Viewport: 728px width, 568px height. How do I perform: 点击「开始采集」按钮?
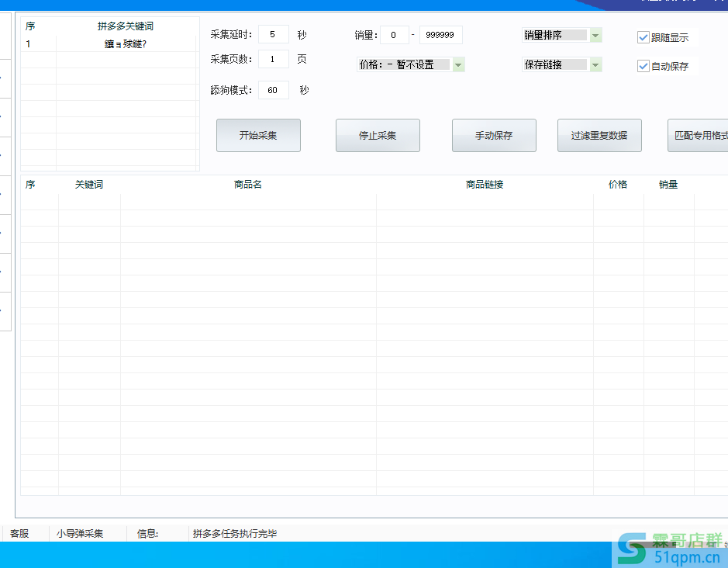point(258,134)
